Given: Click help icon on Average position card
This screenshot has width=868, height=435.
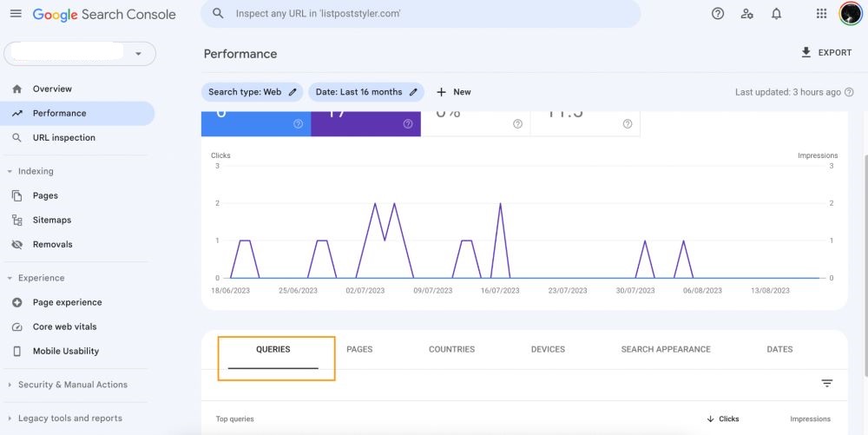Looking at the screenshot, I should (x=628, y=124).
